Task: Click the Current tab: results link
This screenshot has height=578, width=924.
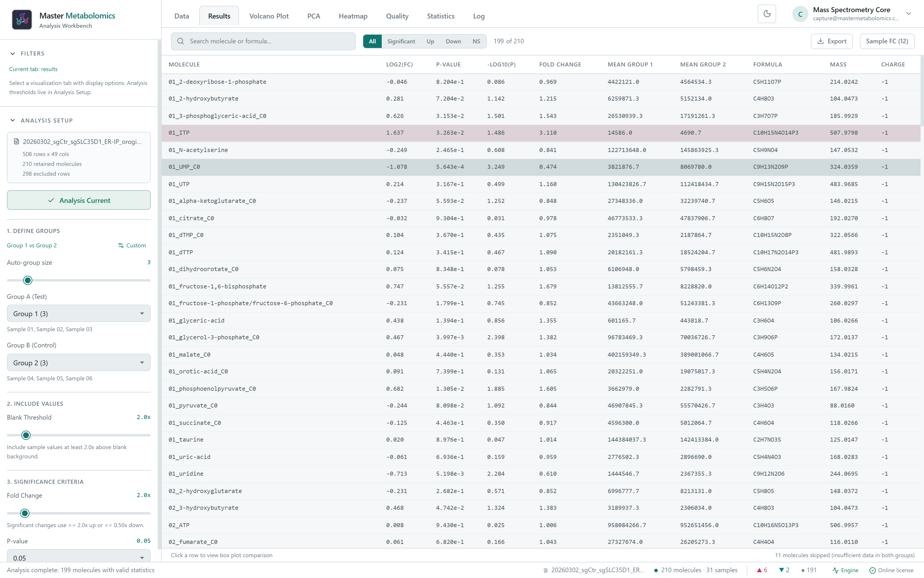Action: 33,69
